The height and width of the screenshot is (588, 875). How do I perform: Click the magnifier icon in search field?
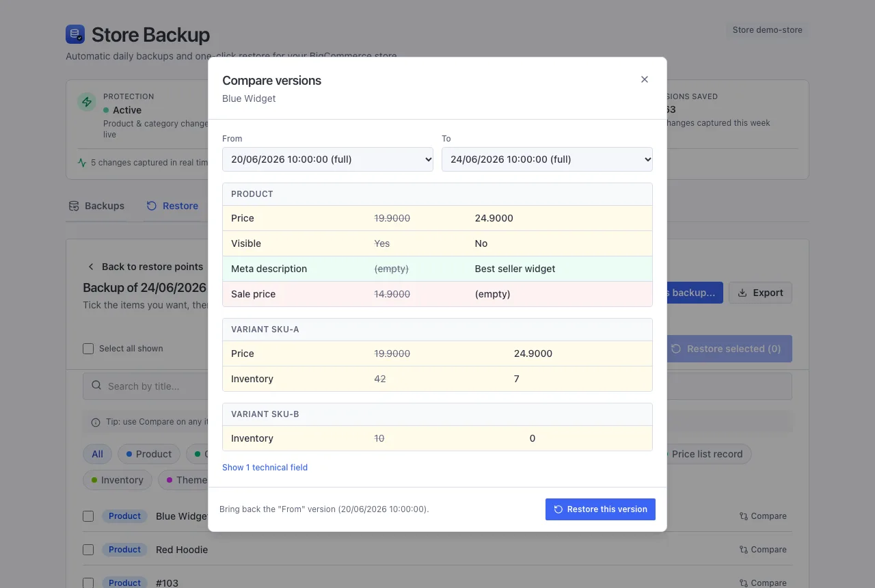pos(96,386)
